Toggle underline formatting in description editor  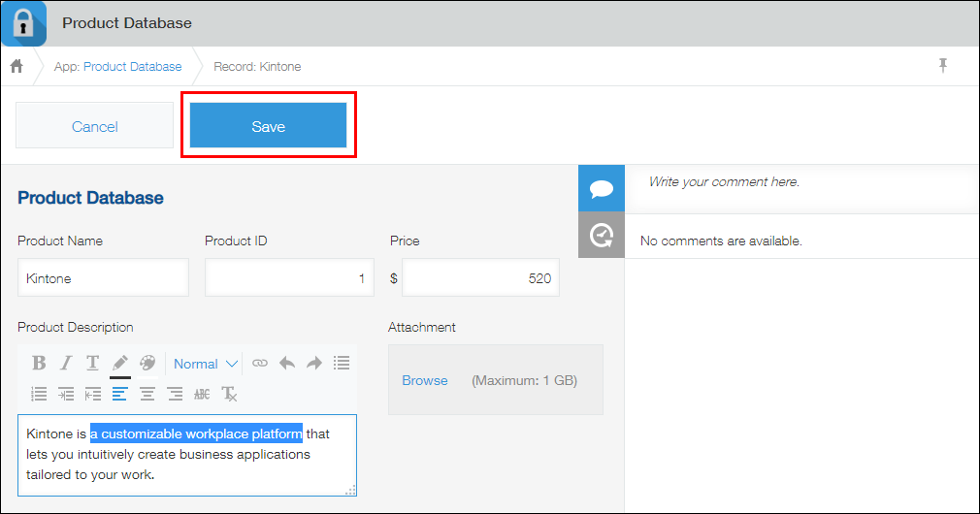(93, 363)
